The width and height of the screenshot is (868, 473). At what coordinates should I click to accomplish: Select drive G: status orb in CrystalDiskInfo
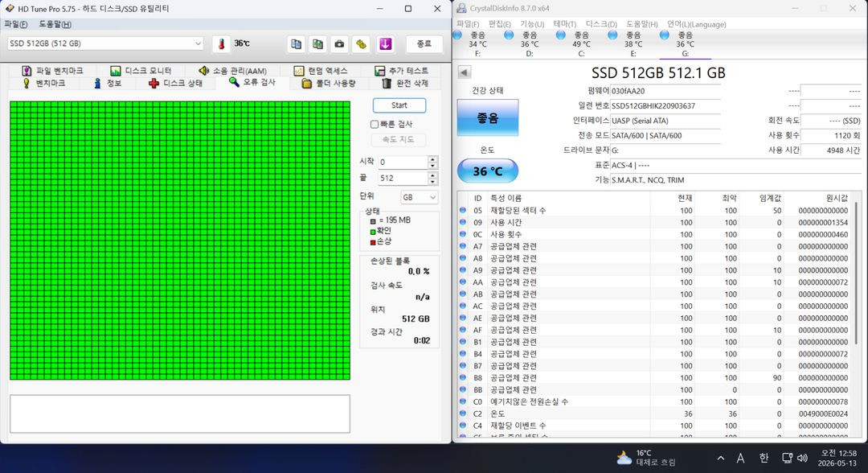[665, 35]
